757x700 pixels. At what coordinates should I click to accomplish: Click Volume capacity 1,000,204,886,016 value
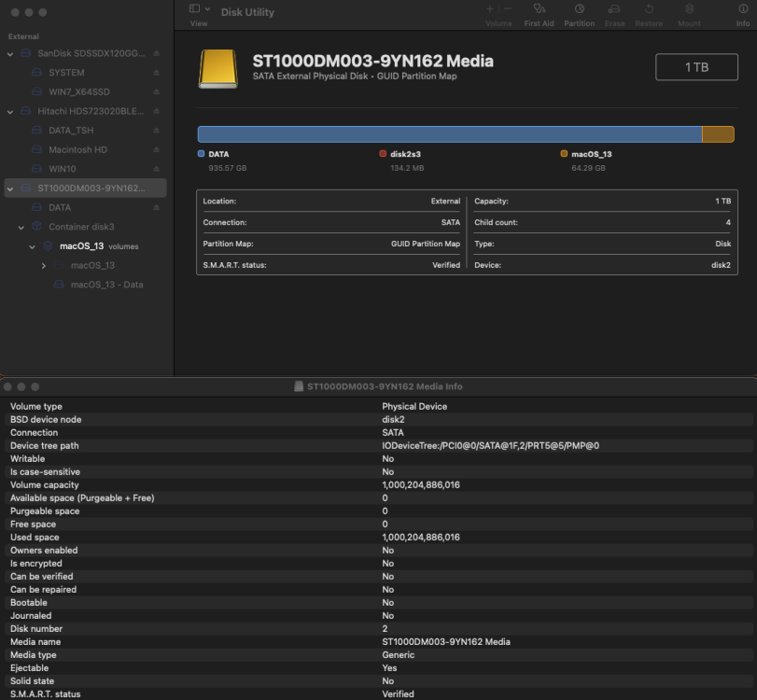click(x=421, y=484)
